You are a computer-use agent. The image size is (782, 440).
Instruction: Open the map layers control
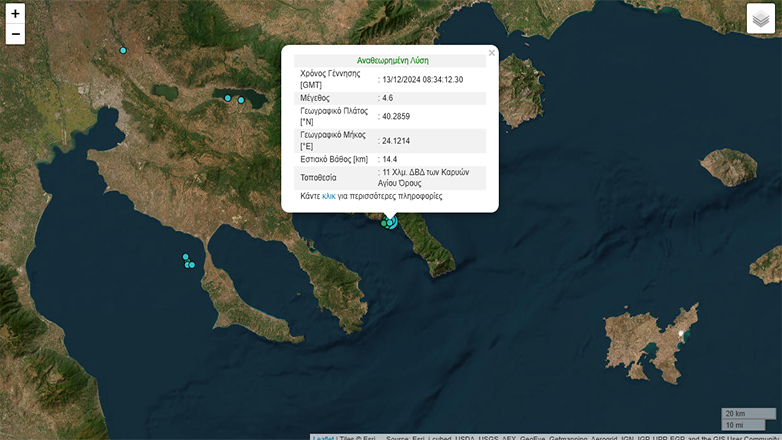(760, 19)
